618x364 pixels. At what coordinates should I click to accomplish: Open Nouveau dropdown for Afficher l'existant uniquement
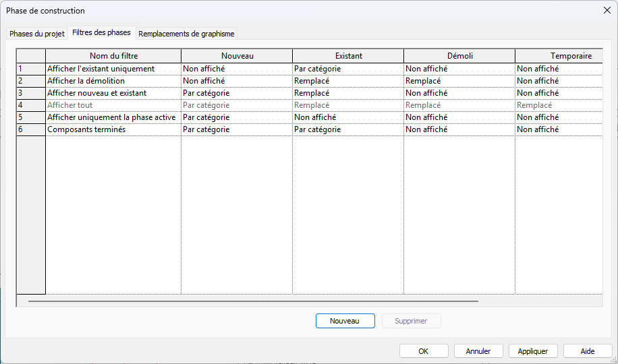[236, 69]
